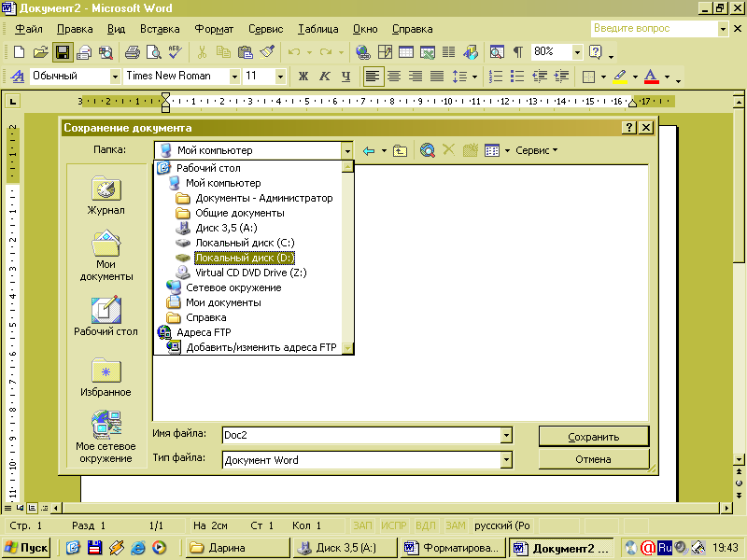The image size is (747, 560).
Task: Click the Insert Table icon
Action: 406,51
